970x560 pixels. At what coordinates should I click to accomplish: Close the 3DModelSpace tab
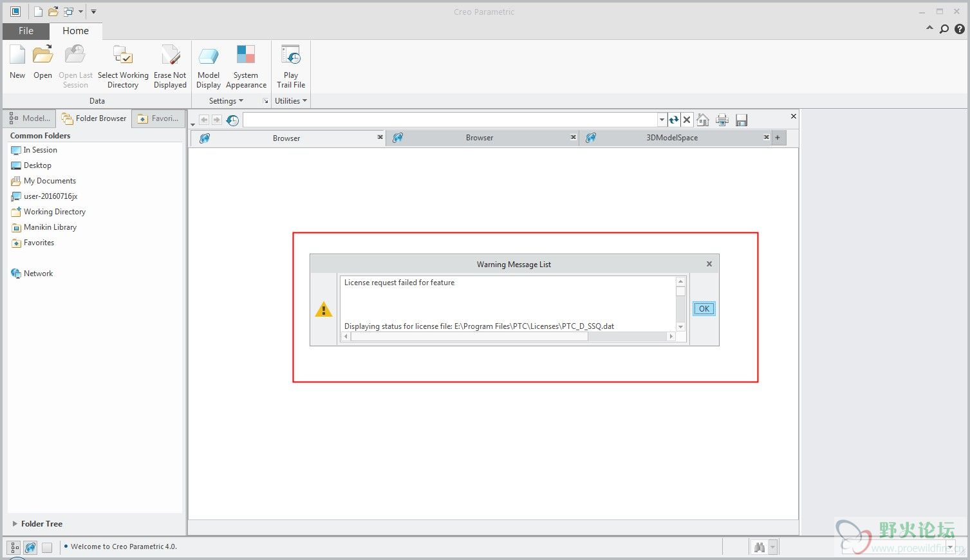point(766,137)
